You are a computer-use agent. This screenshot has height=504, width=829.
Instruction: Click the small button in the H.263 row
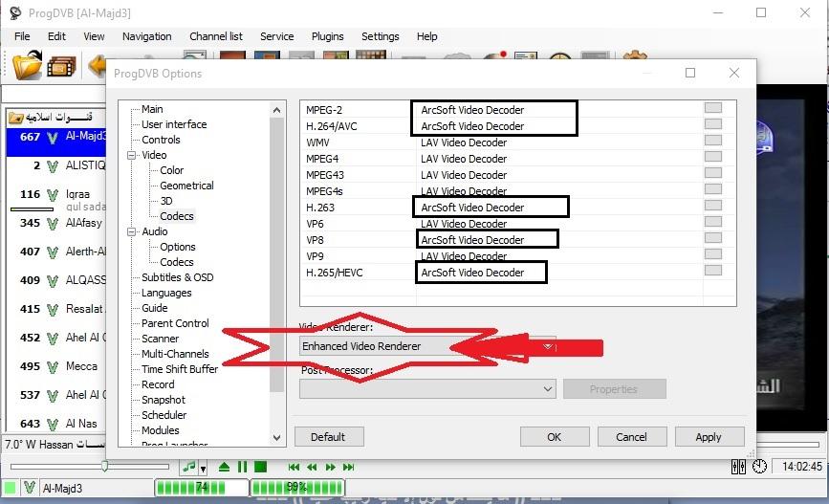coord(713,206)
